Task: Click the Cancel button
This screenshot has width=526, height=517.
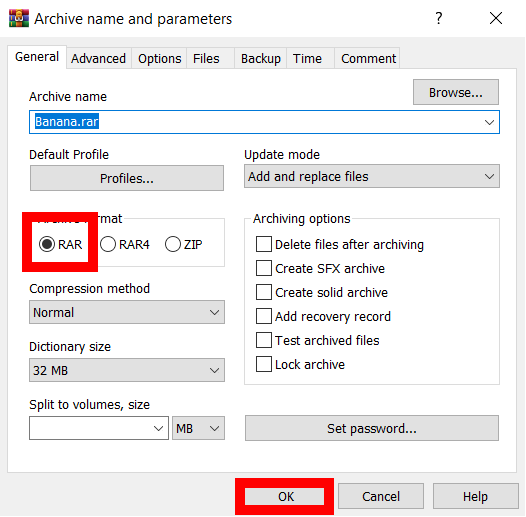Action: pos(381,497)
